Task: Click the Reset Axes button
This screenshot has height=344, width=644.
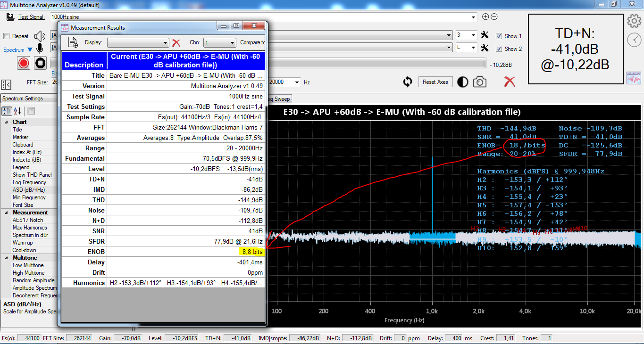Action: [435, 82]
